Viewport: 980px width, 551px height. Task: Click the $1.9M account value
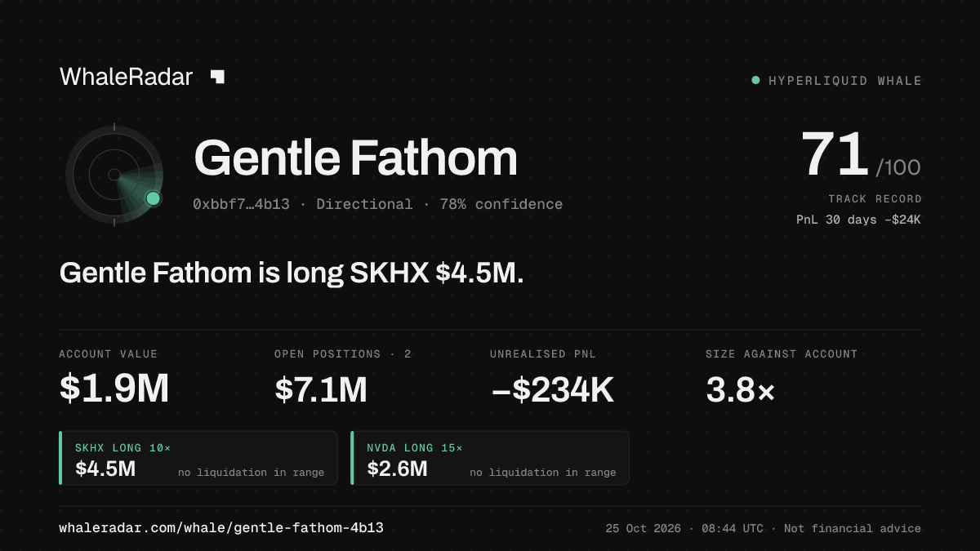click(x=114, y=390)
